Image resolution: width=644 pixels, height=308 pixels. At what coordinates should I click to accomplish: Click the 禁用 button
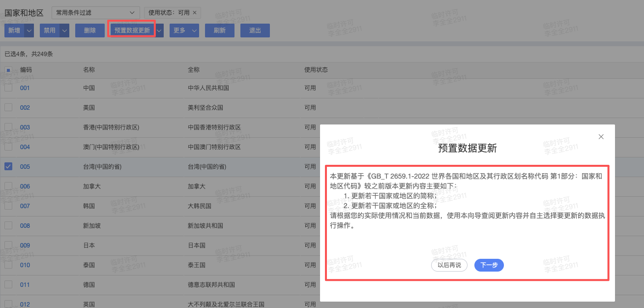50,31
